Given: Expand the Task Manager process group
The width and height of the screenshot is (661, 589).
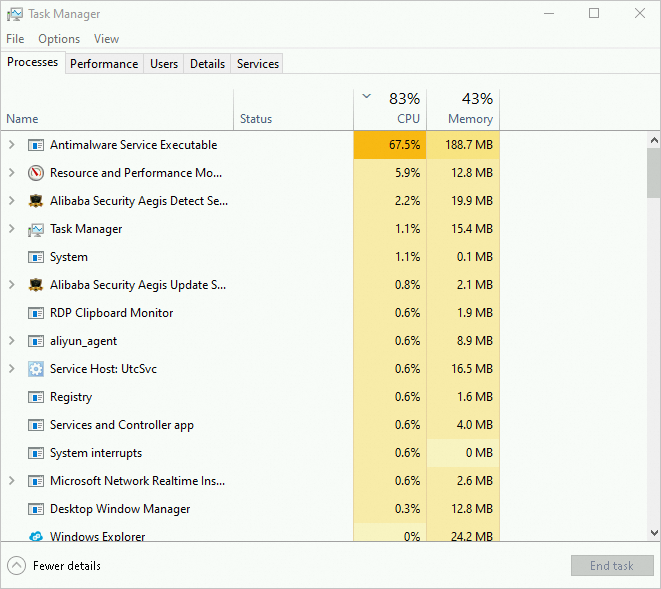Looking at the screenshot, I should pyautogui.click(x=12, y=229).
